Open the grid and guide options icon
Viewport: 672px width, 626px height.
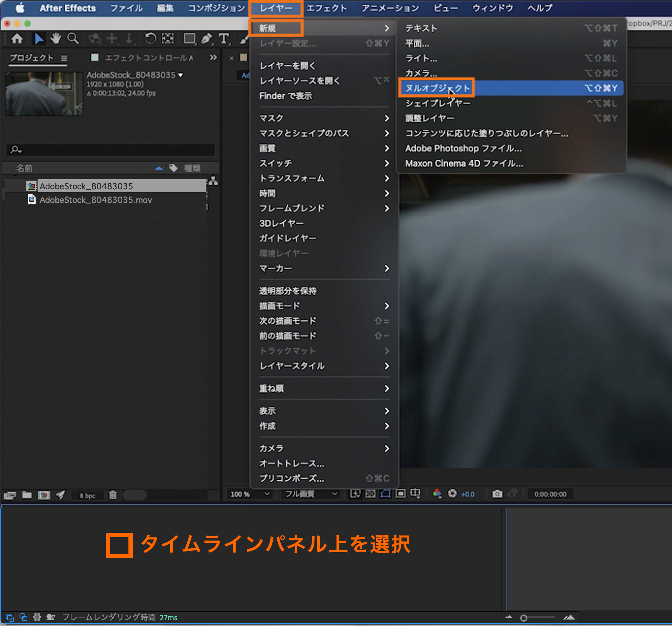click(x=415, y=494)
